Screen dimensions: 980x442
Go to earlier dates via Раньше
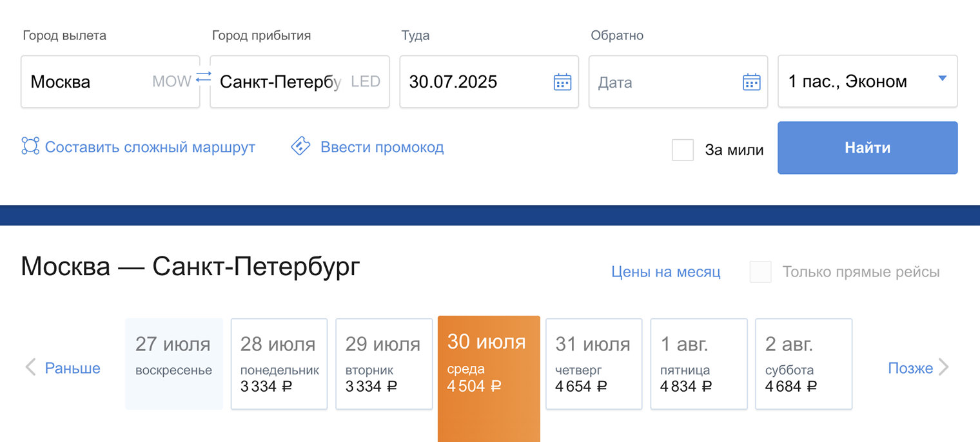[x=73, y=369]
